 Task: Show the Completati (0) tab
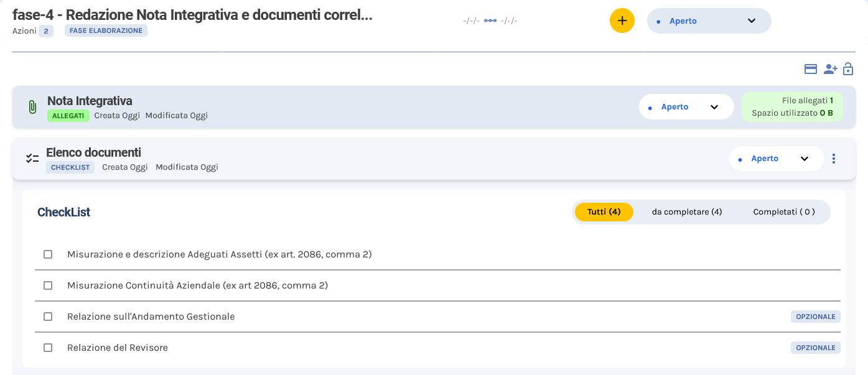(783, 212)
